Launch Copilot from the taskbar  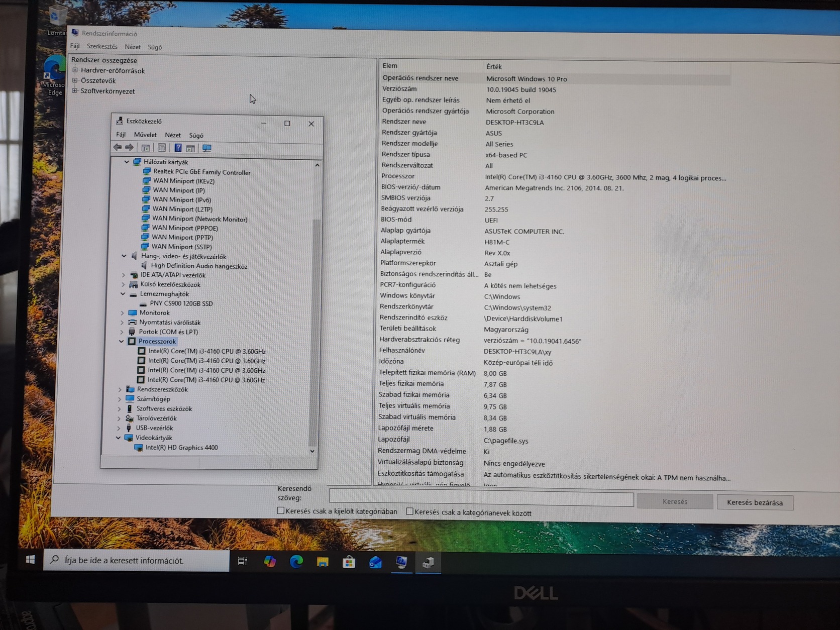click(270, 561)
